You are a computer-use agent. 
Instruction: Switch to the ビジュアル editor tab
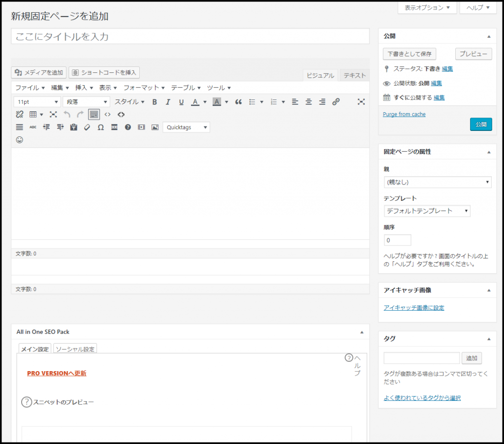pyautogui.click(x=320, y=75)
